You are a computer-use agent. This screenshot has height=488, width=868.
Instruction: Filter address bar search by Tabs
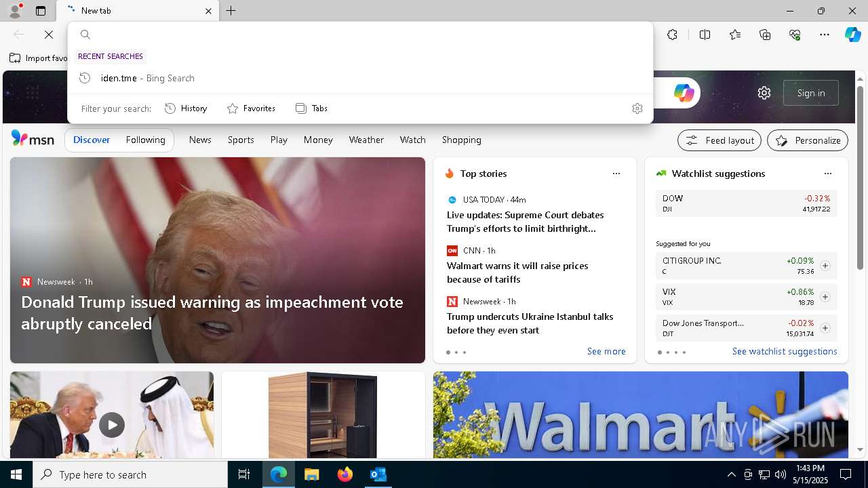pos(311,108)
